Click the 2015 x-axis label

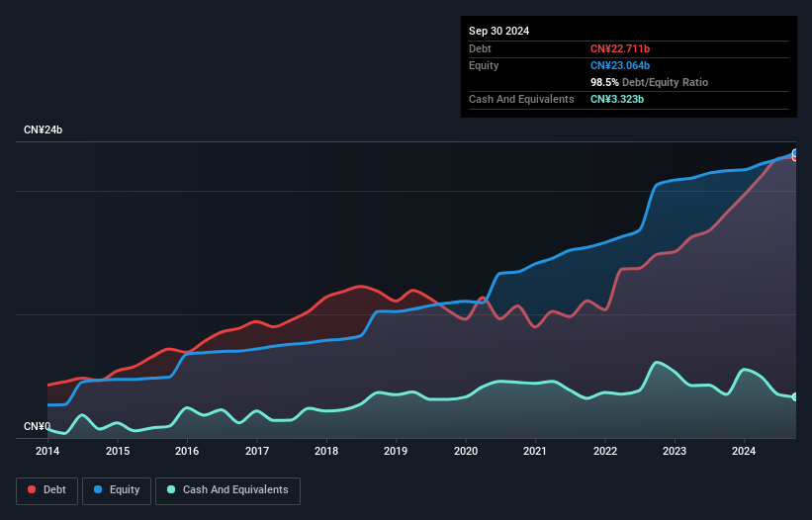click(x=118, y=451)
